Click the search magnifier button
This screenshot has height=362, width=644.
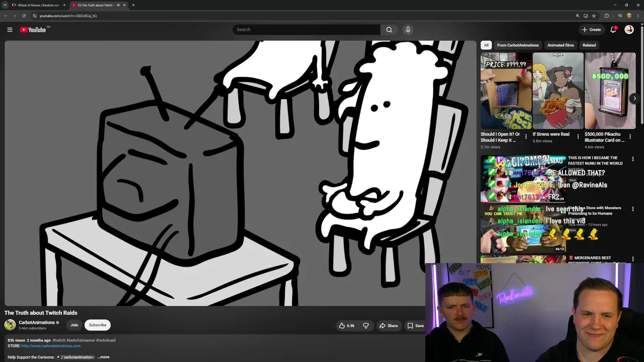tap(389, 30)
